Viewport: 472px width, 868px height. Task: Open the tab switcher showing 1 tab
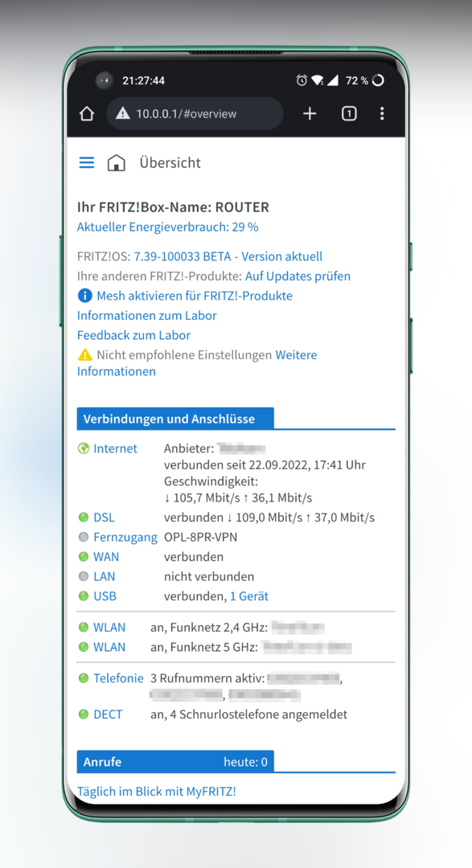tap(349, 113)
